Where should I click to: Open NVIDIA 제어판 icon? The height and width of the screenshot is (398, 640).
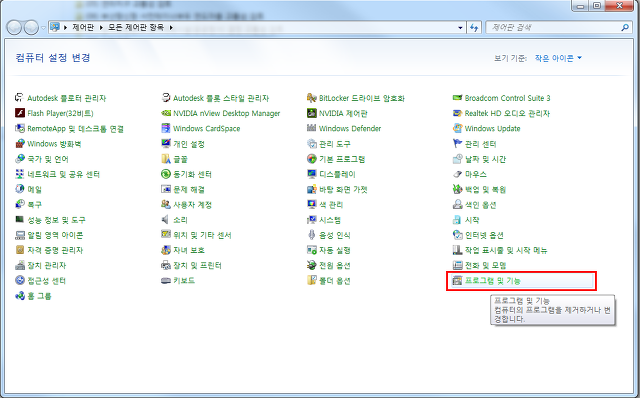click(x=311, y=113)
